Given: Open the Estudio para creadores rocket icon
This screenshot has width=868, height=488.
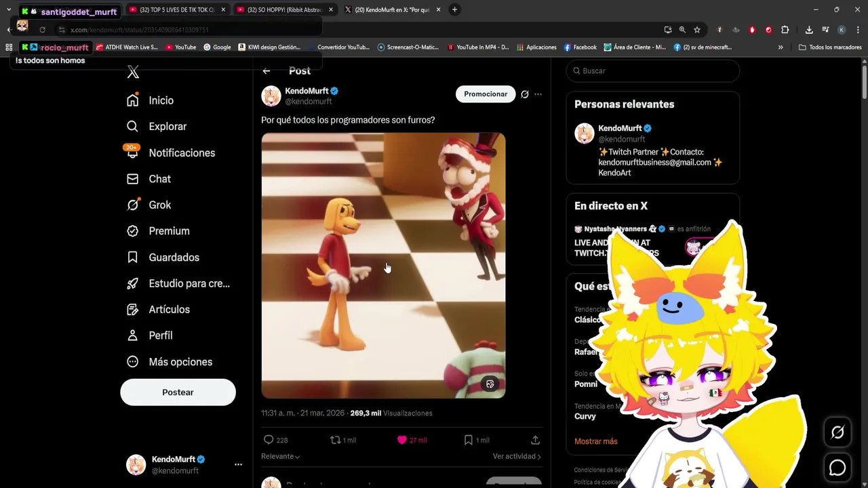Looking at the screenshot, I should point(133,283).
